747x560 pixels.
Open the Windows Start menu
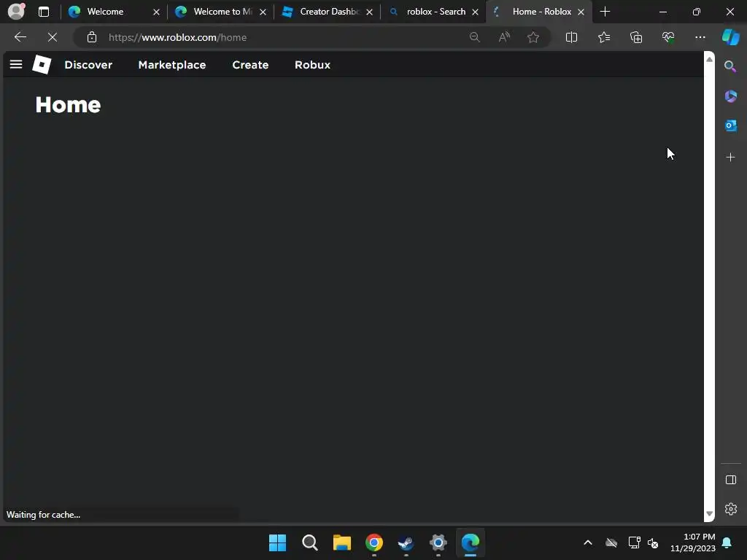coord(277,542)
